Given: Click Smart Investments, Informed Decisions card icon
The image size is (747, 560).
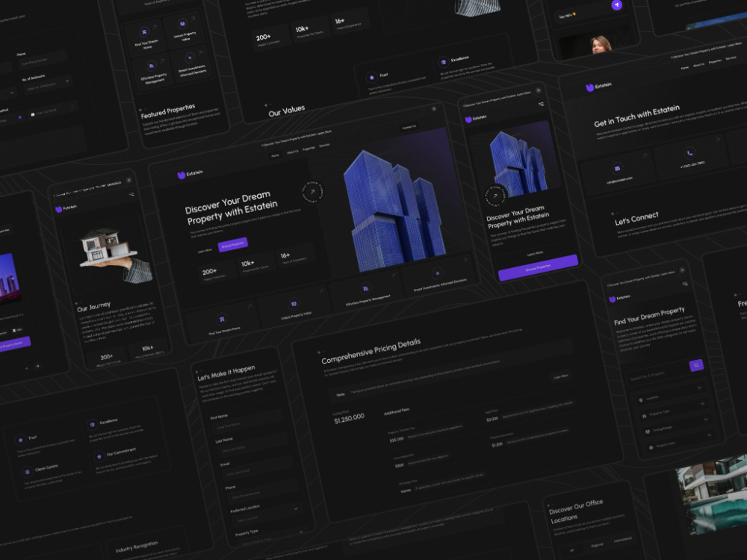Looking at the screenshot, I should tap(437, 273).
